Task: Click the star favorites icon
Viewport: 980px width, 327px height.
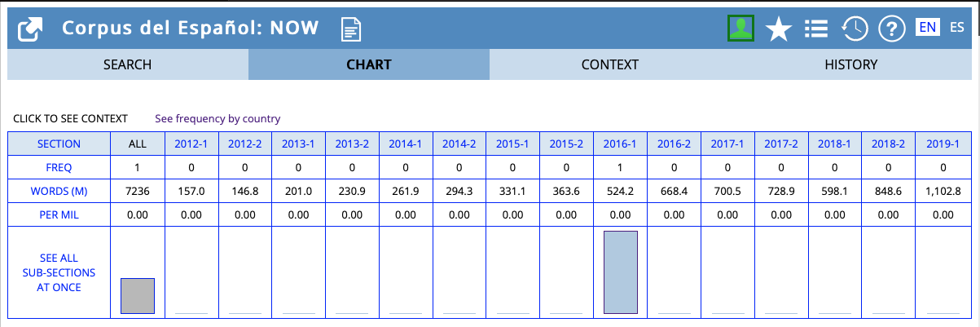Action: click(x=779, y=29)
